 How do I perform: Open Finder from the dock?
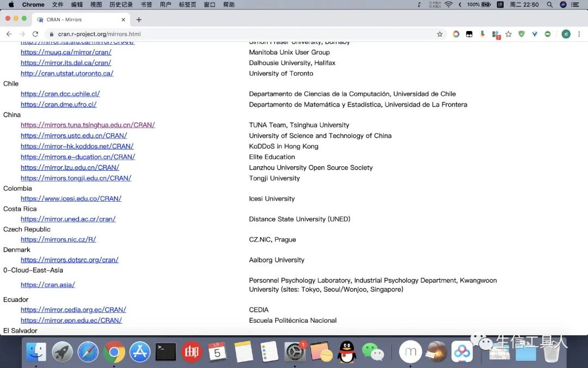click(x=36, y=352)
